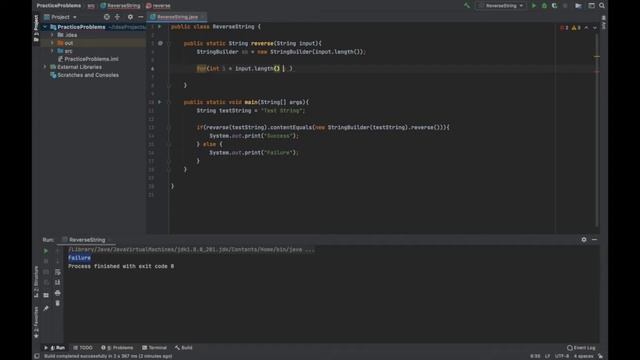Click the Failure output text in the console
Viewport: 640px width, 360px height.
coord(79,258)
